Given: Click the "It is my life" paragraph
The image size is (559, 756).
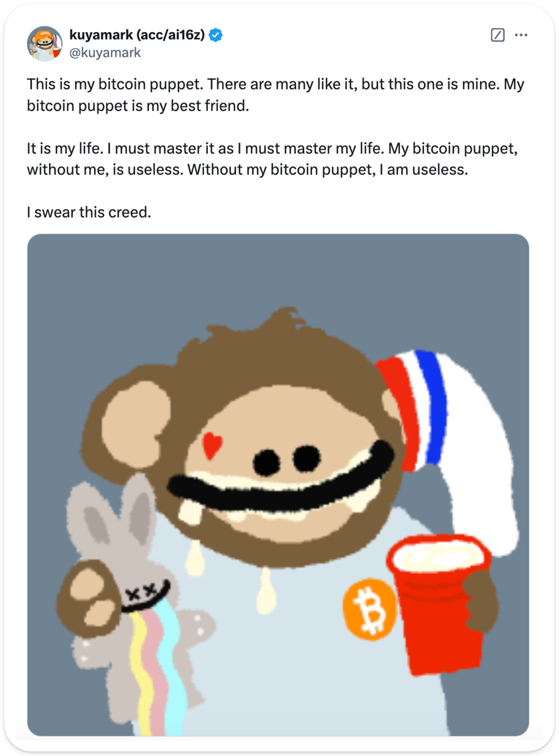Looking at the screenshot, I should [272, 159].
